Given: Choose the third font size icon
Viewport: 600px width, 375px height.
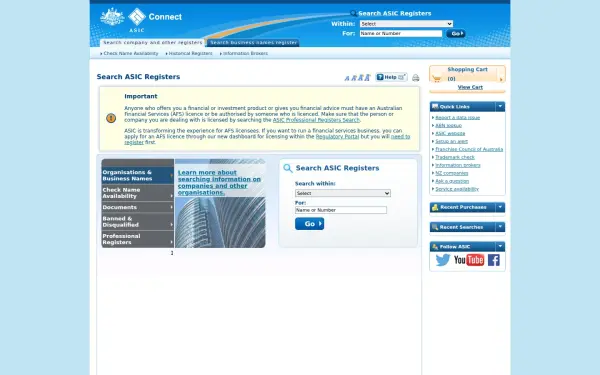Looking at the screenshot, I should pyautogui.click(x=360, y=78).
